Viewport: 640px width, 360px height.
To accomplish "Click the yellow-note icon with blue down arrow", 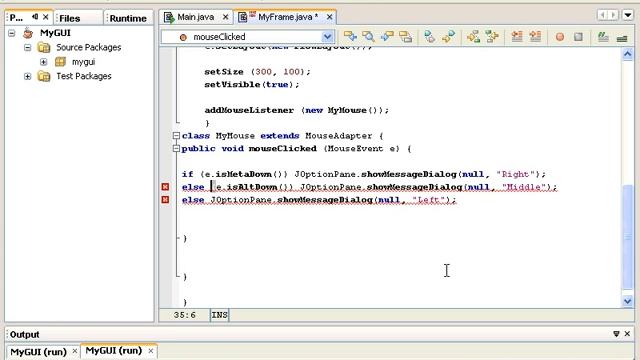I will [350, 37].
